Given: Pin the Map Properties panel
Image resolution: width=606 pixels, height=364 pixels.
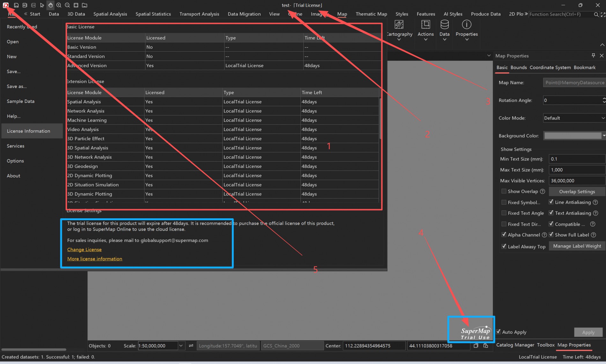Looking at the screenshot, I should pyautogui.click(x=593, y=55).
